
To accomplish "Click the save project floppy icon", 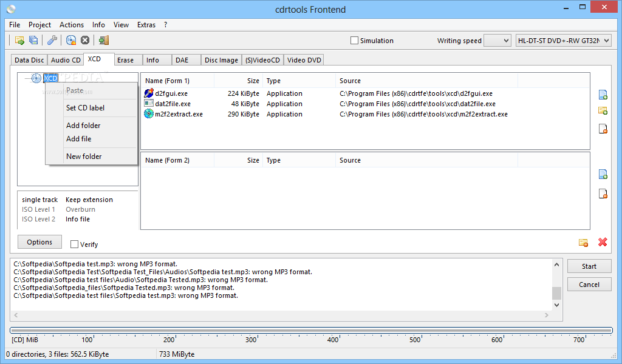I will (x=34, y=40).
